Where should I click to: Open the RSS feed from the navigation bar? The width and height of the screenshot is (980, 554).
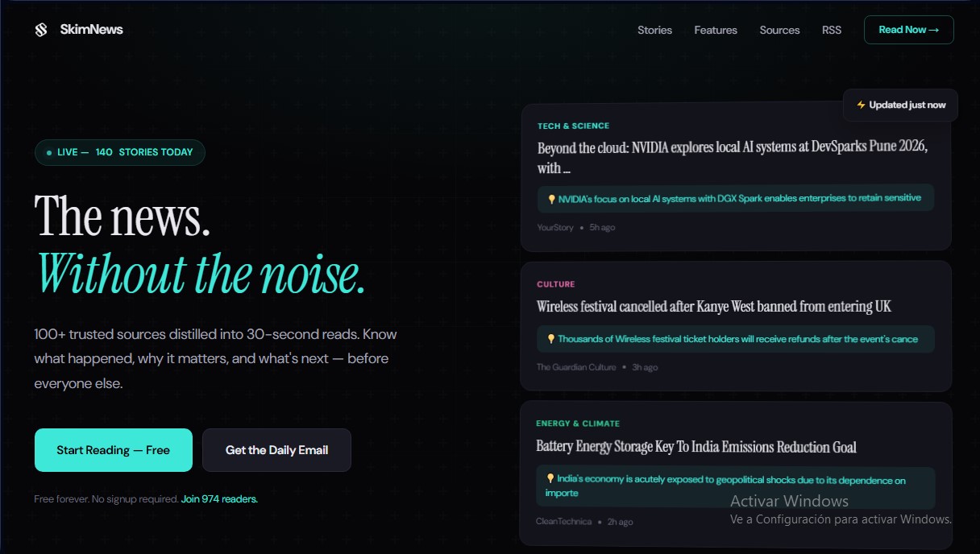coord(831,30)
